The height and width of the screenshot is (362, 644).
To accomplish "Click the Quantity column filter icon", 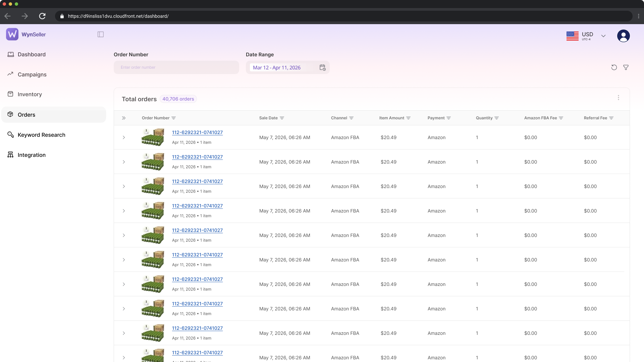I will coord(496,118).
